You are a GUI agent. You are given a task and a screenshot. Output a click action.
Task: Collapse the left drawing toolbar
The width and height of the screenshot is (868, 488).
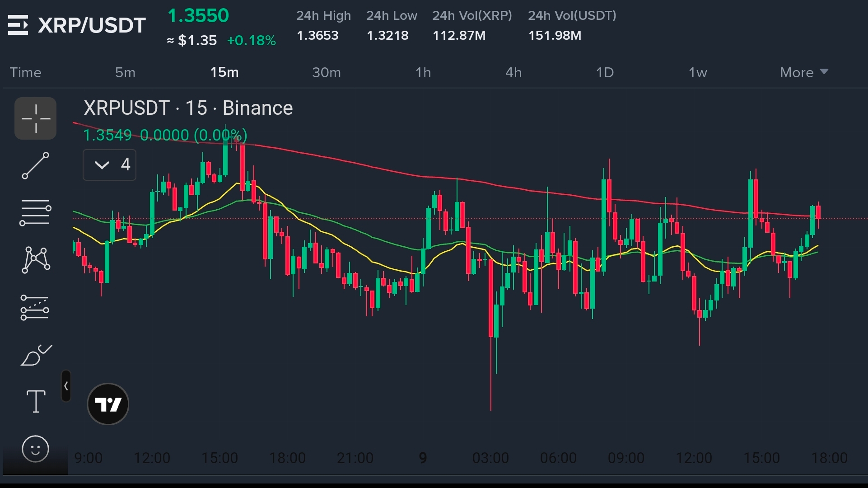pos(66,386)
